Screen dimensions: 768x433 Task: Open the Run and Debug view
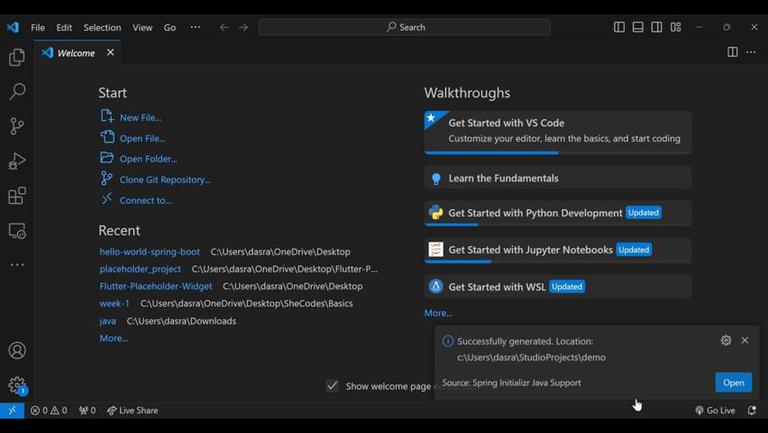click(x=17, y=161)
